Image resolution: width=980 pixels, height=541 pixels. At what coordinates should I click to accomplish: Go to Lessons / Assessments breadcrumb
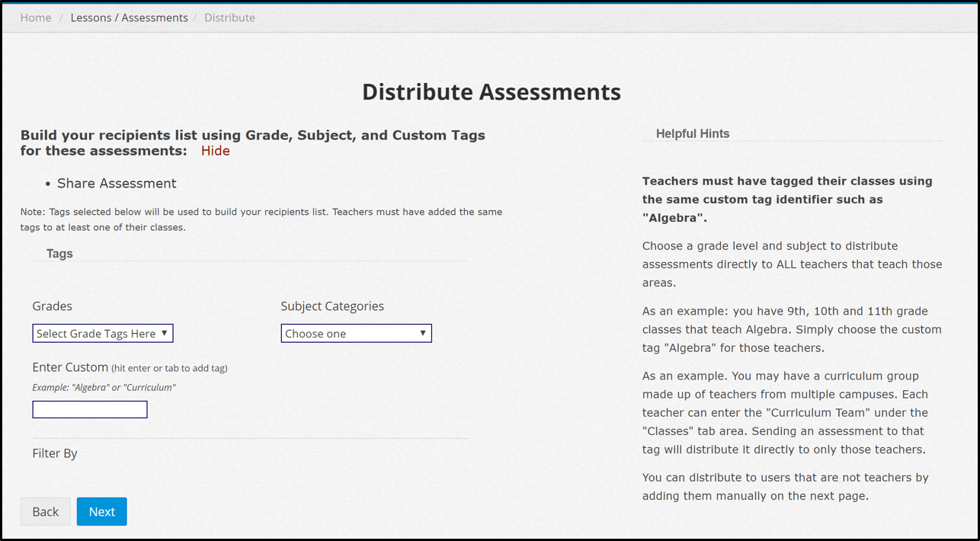click(x=129, y=18)
